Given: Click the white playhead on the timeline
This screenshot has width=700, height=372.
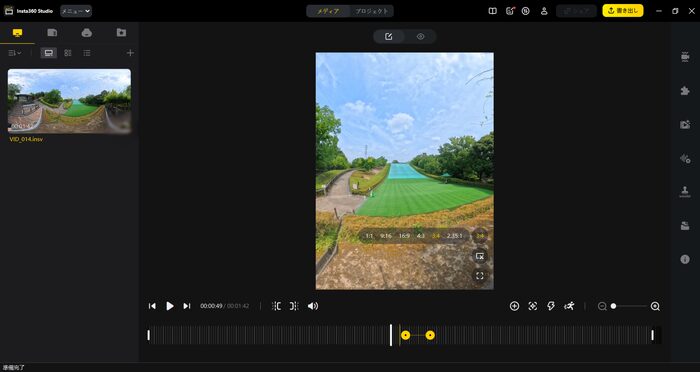Looking at the screenshot, I should coord(391,335).
